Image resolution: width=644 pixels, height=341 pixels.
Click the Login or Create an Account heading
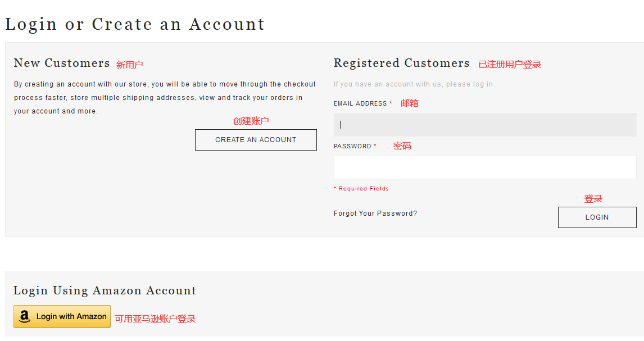coord(135,24)
